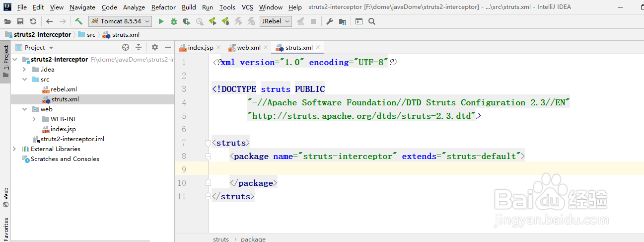Image resolution: width=644 pixels, height=242 pixels.
Task: Open Project Structure icon
Action: [343, 21]
